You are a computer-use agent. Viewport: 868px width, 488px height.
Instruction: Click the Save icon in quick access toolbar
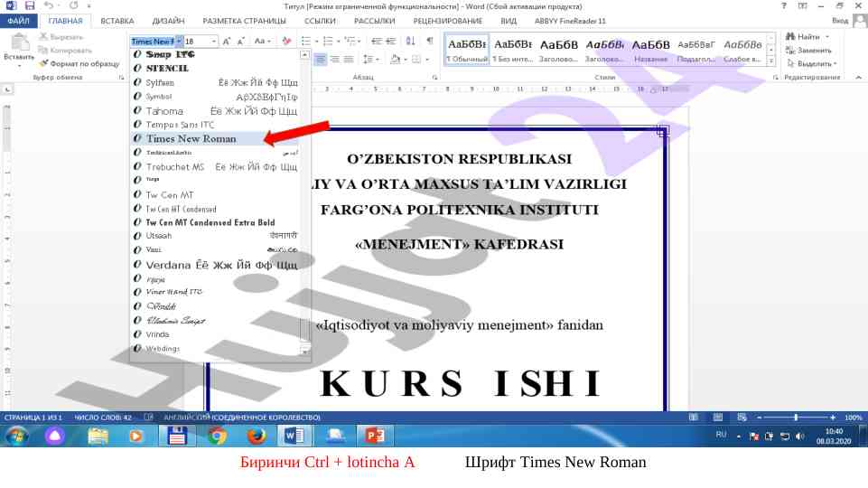[x=29, y=6]
